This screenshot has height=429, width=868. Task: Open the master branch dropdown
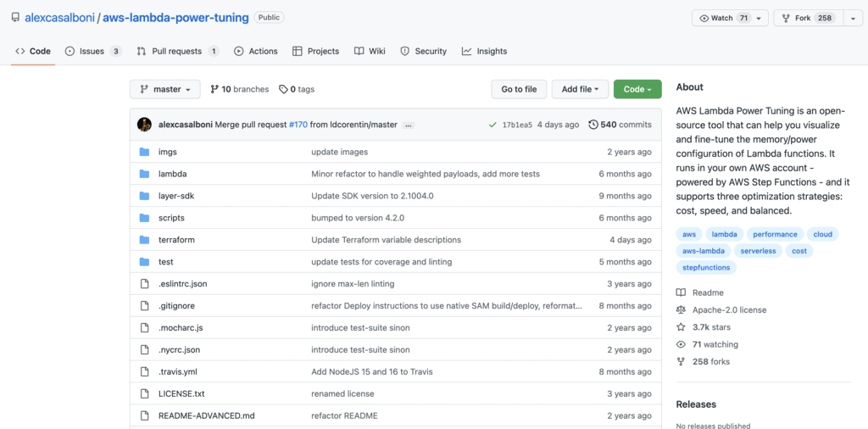pos(165,89)
